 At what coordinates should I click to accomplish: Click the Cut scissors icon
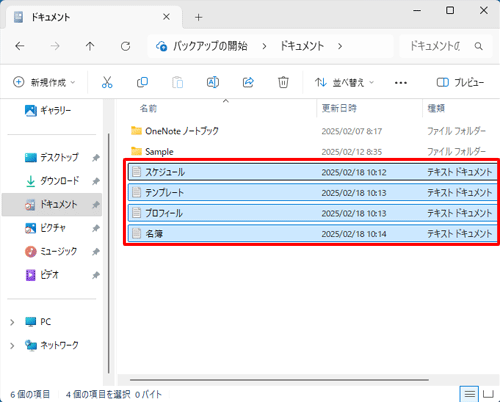click(x=107, y=82)
